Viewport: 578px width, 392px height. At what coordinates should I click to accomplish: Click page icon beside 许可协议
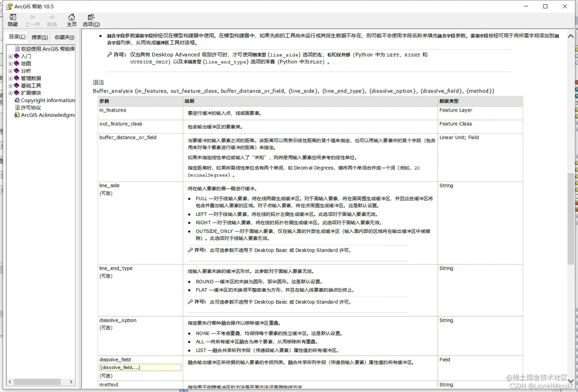pos(17,107)
